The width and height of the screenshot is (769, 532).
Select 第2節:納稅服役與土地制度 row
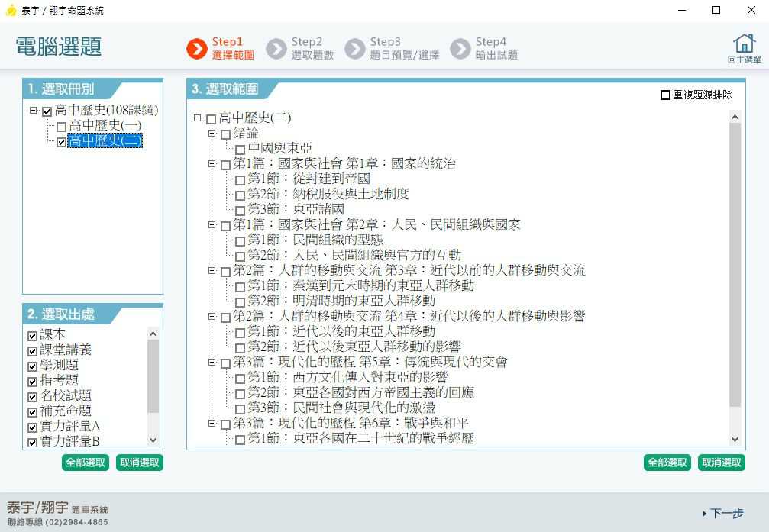click(328, 194)
